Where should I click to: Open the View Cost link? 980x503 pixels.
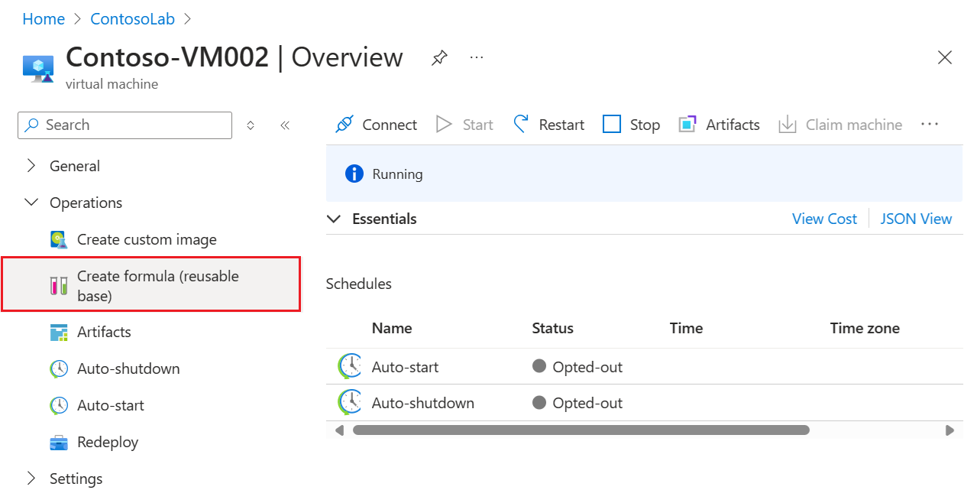(x=824, y=219)
